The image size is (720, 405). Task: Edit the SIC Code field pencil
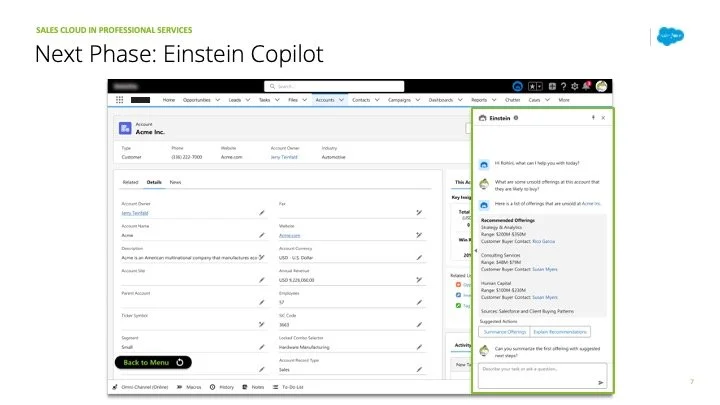tap(419, 325)
